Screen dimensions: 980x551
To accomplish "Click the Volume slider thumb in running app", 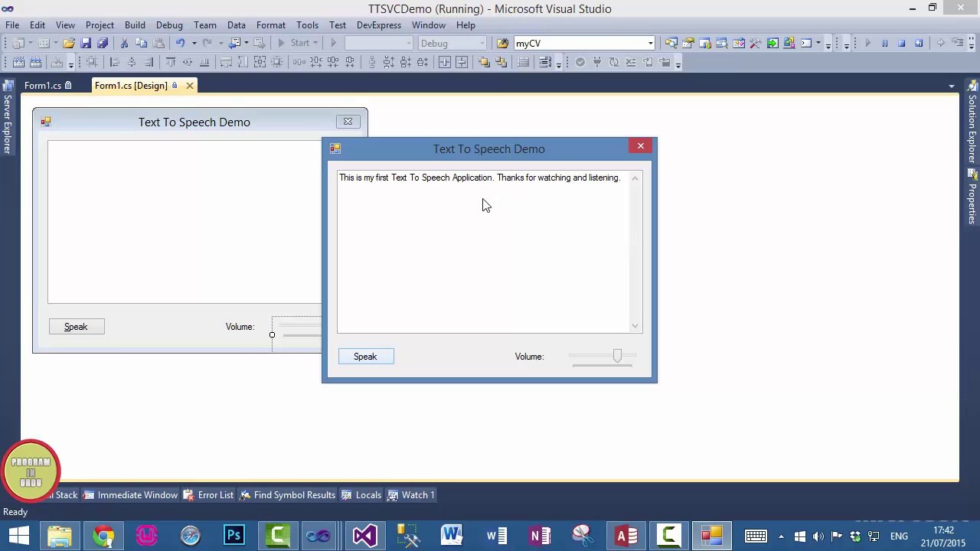I will click(x=617, y=356).
